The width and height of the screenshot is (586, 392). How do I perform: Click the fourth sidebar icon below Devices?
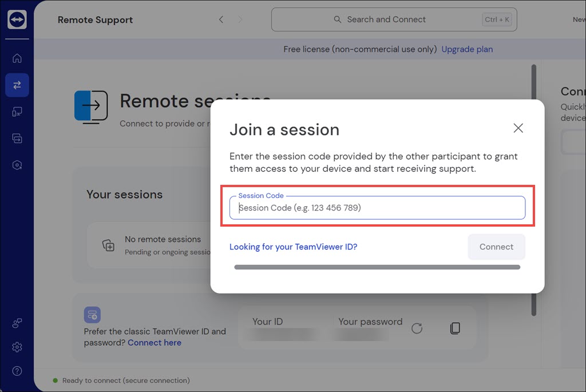[17, 138]
